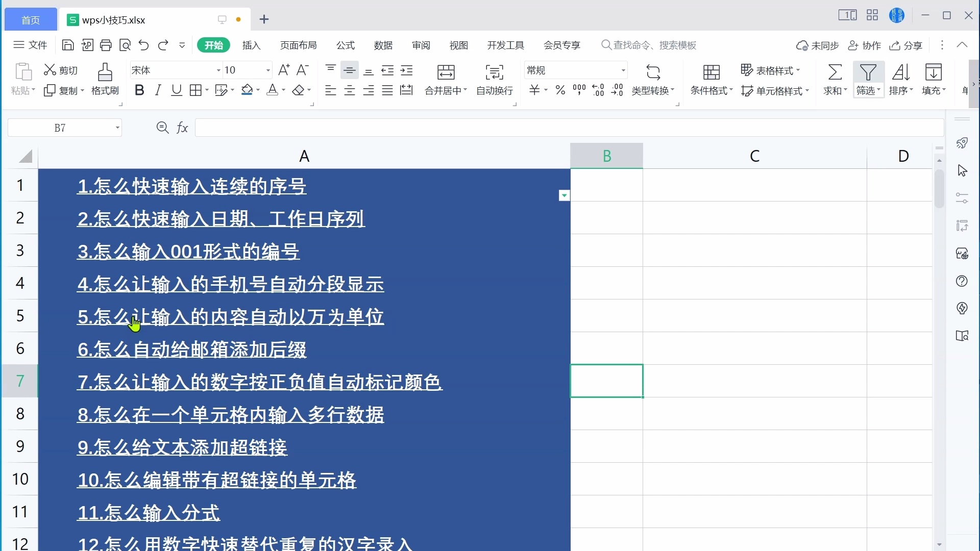Screen dimensions: 980x551
Task: Click the 分享 share button
Action: tap(906, 45)
